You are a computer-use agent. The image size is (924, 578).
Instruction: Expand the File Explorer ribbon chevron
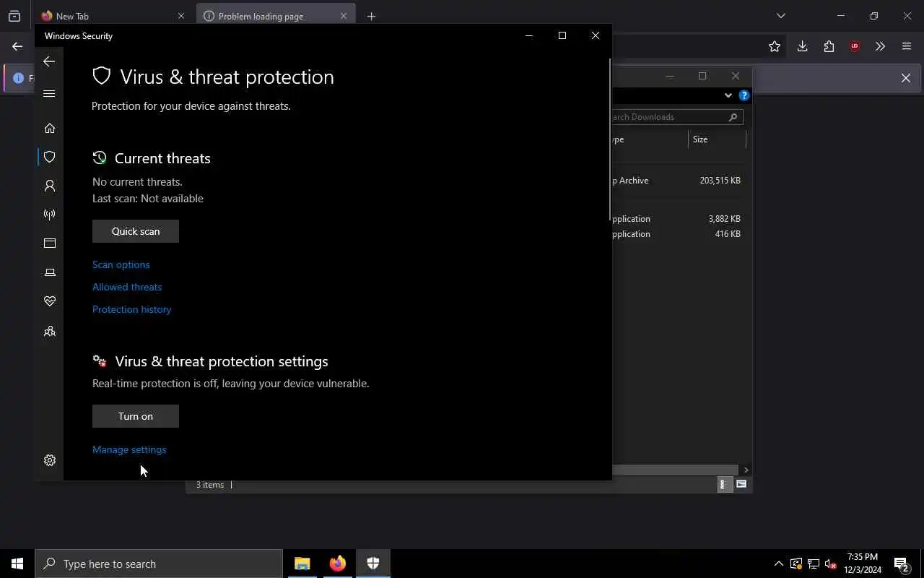click(728, 95)
